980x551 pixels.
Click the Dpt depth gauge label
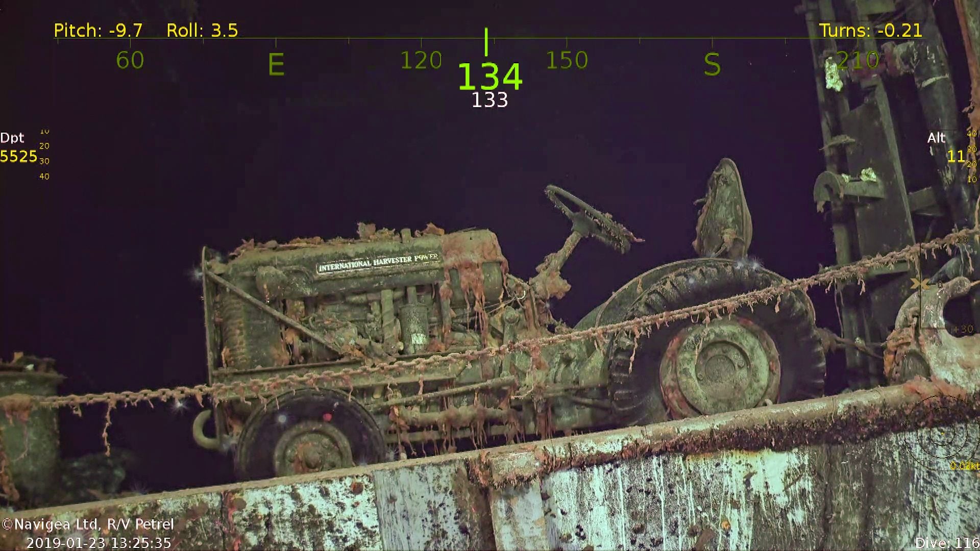pyautogui.click(x=13, y=137)
